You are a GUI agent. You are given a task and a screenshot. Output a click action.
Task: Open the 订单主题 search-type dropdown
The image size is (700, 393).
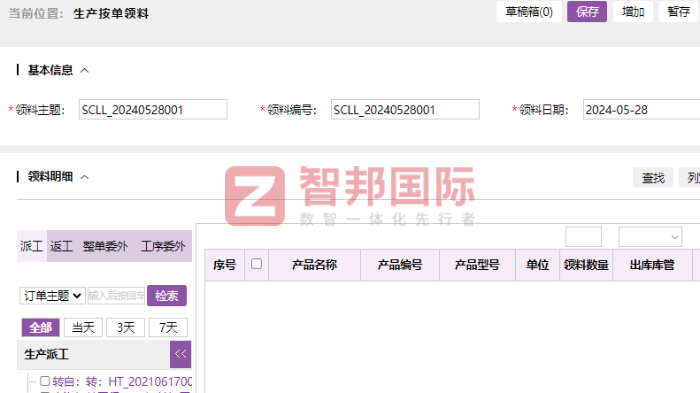(x=52, y=296)
